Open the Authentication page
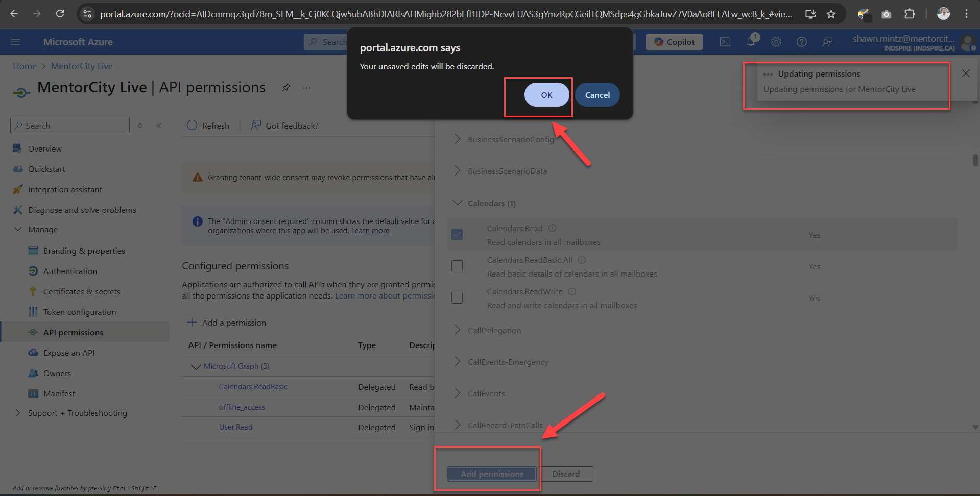Image resolution: width=980 pixels, height=496 pixels. [70, 271]
